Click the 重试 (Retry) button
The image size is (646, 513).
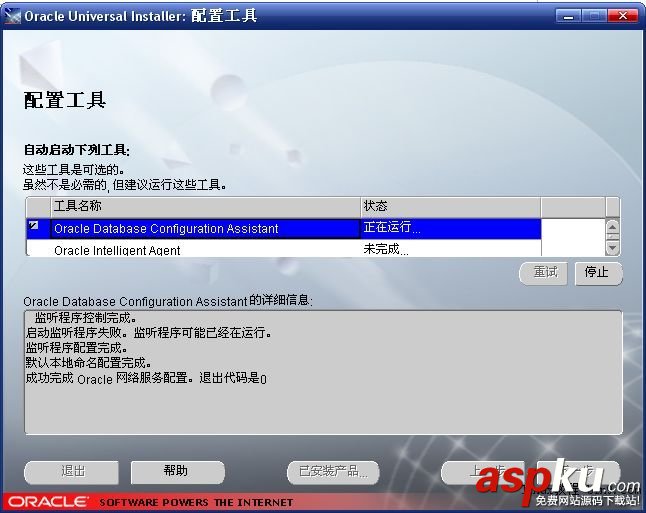coord(544,273)
